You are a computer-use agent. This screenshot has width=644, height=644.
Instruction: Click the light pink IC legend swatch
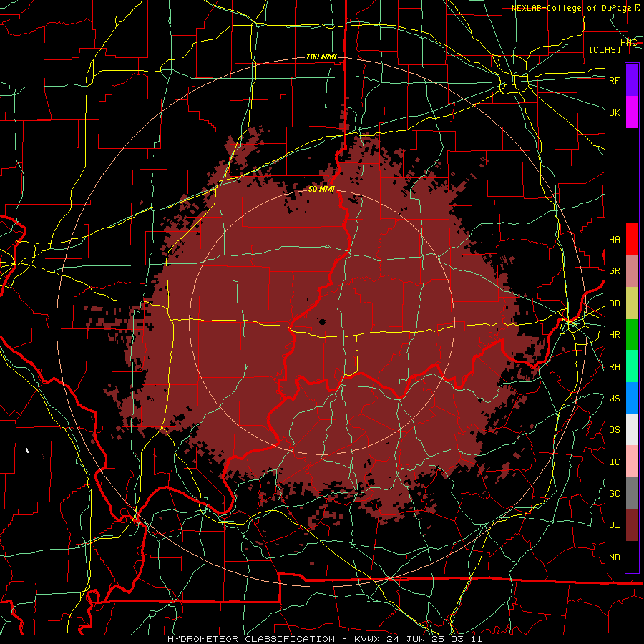tap(632, 462)
